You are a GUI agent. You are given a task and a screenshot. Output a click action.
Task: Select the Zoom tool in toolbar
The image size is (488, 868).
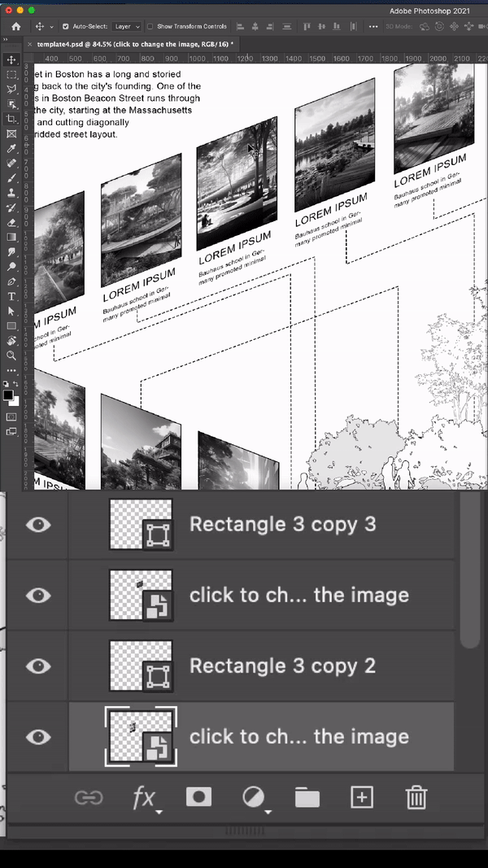(x=11, y=355)
